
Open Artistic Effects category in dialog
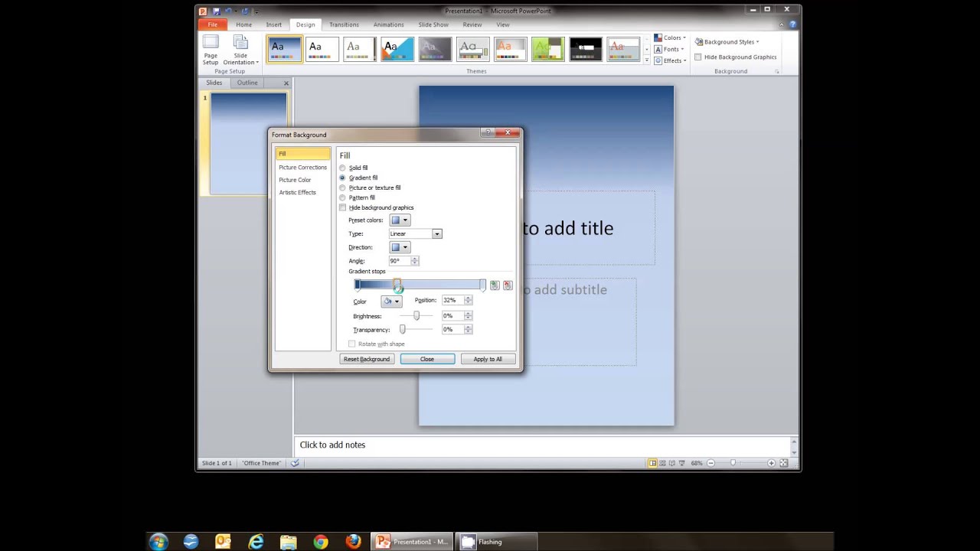pos(297,192)
